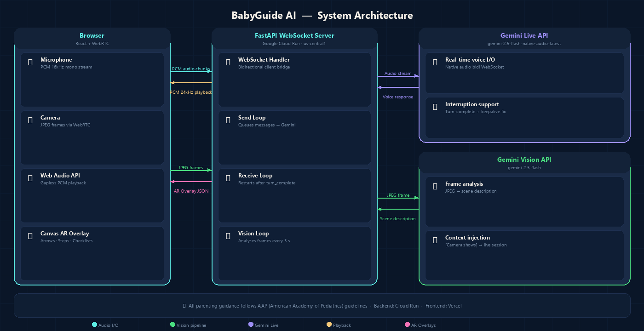Image resolution: width=644 pixels, height=331 pixels.
Task: Select the JPEG frames arrow label
Action: [190, 168]
